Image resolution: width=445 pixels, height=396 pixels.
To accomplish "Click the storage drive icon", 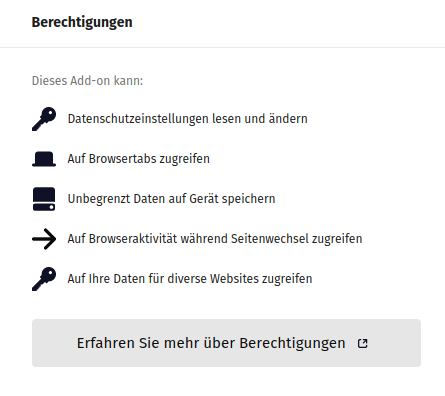I will point(44,199).
